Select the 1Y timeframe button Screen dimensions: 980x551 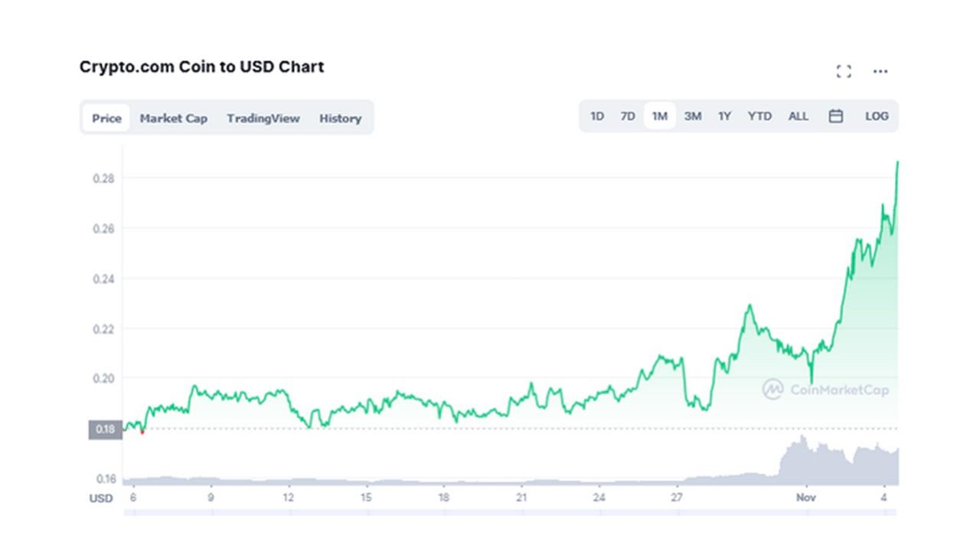(724, 116)
